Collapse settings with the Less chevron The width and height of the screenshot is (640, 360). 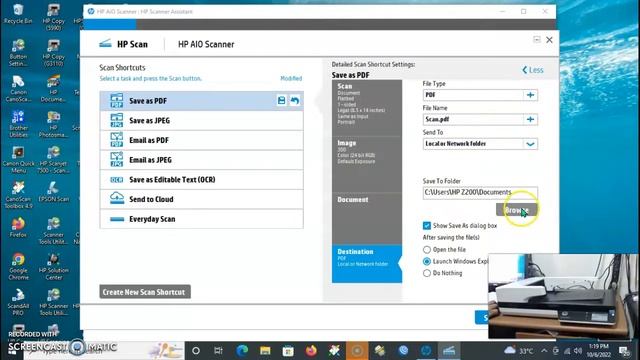[x=533, y=70]
